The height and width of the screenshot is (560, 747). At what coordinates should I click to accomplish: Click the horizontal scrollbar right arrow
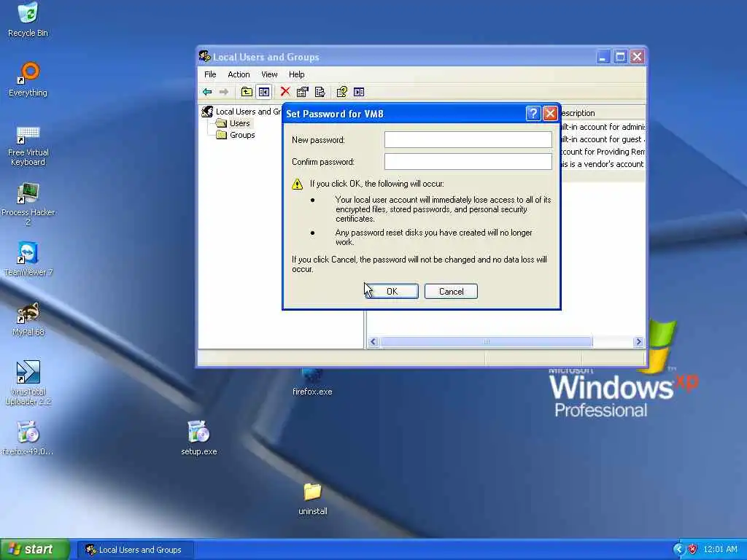638,341
